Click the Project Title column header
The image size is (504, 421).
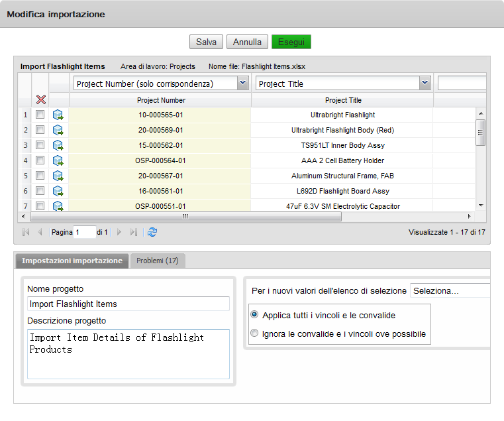click(x=343, y=100)
